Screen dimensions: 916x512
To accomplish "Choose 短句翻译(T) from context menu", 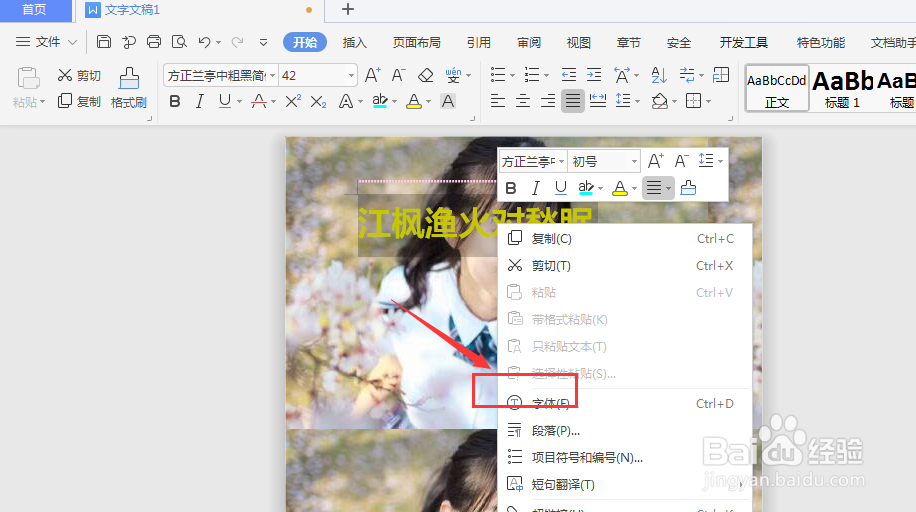I will pyautogui.click(x=624, y=485).
